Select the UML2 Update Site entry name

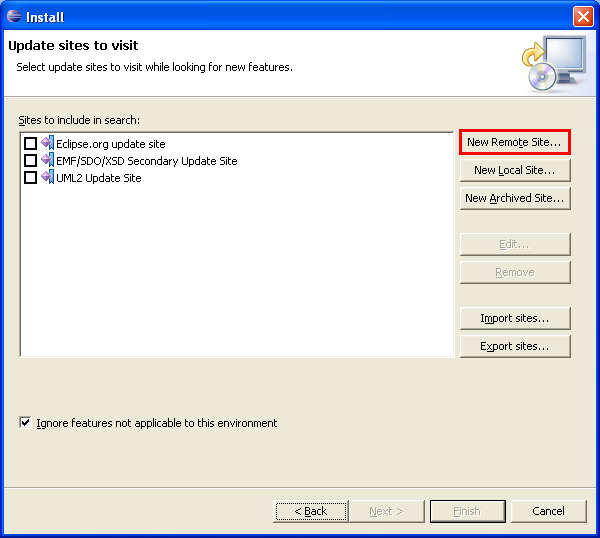98,178
